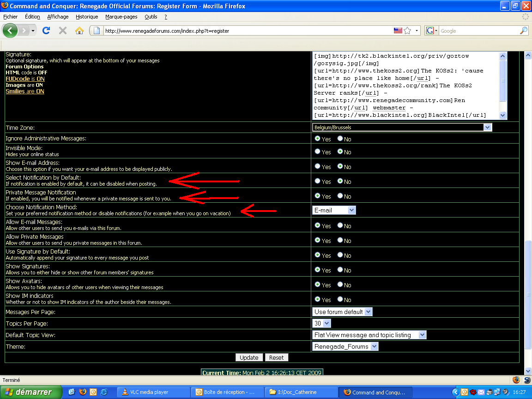Open the Time Zone dropdown

pos(402,127)
